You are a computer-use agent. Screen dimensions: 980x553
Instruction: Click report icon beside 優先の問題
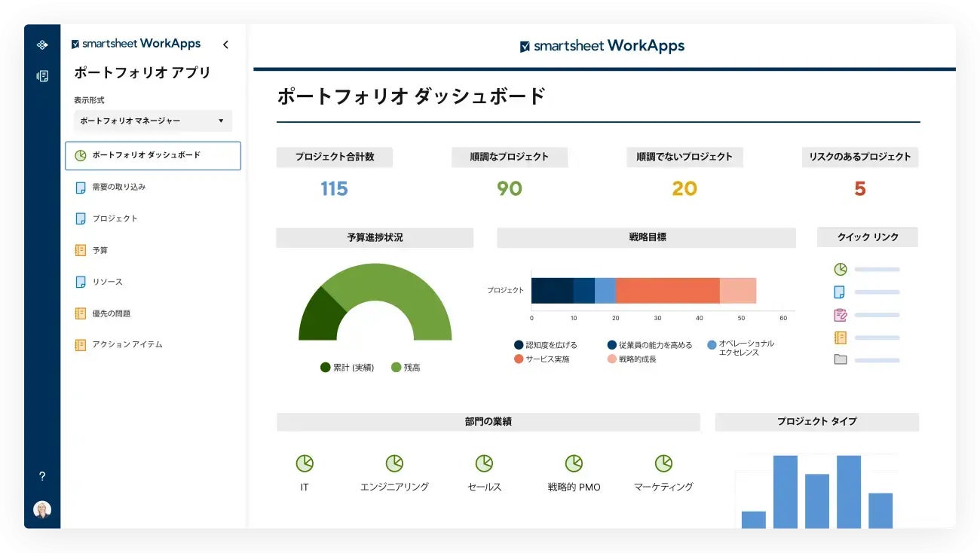click(x=81, y=313)
